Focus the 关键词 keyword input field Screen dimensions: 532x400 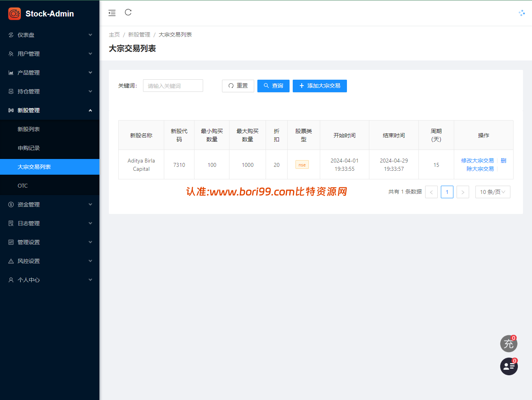(x=173, y=86)
